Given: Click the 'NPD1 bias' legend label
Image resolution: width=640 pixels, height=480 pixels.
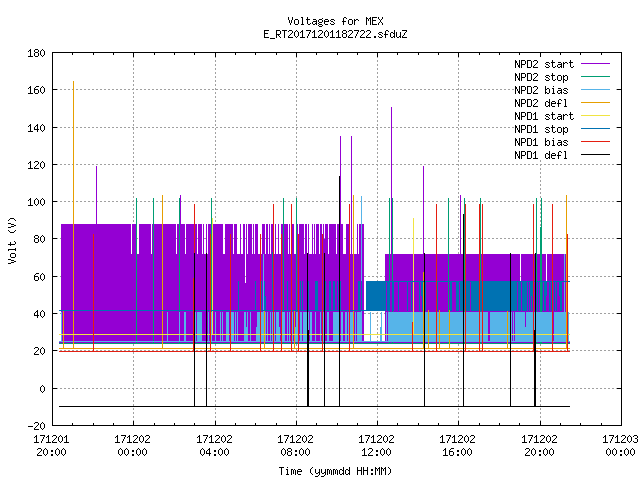Looking at the screenshot, I should point(541,142).
